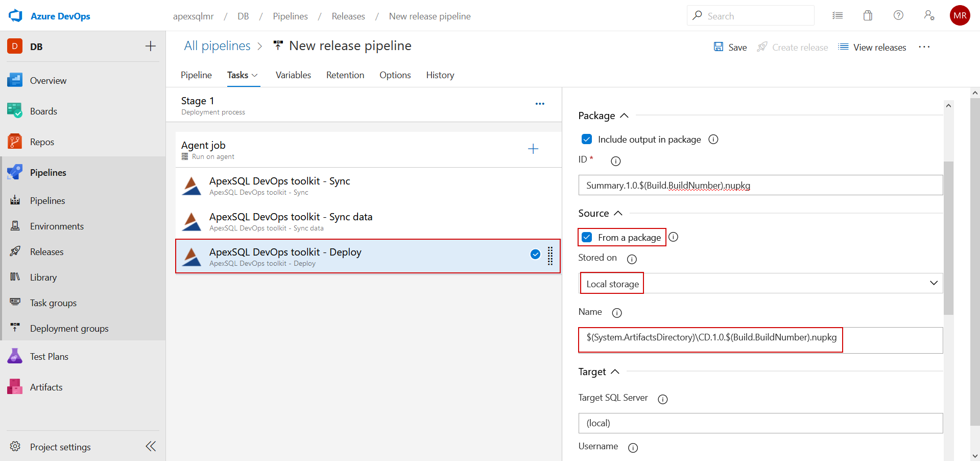This screenshot has height=461, width=980.
Task: Click the Artifacts sidebar icon
Action: [x=15, y=387]
